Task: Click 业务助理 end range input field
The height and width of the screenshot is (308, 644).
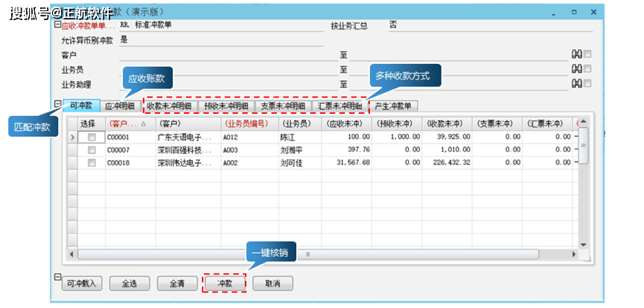Action: click(459, 84)
